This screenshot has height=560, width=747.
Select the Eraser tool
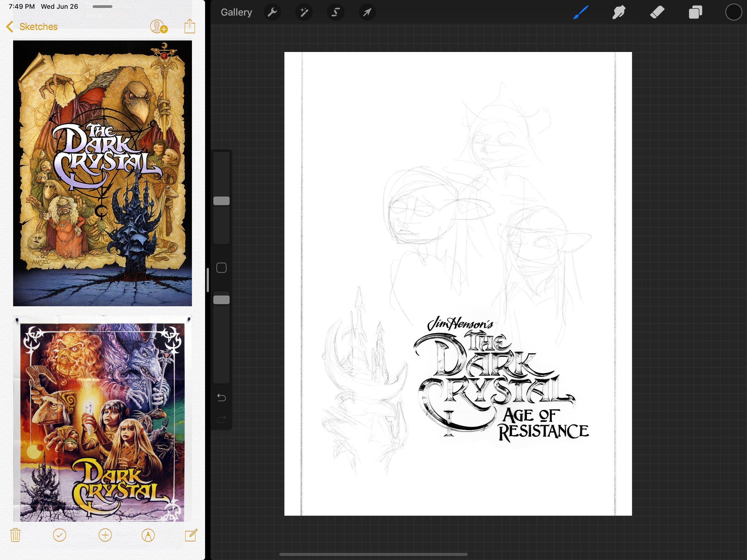click(x=657, y=13)
